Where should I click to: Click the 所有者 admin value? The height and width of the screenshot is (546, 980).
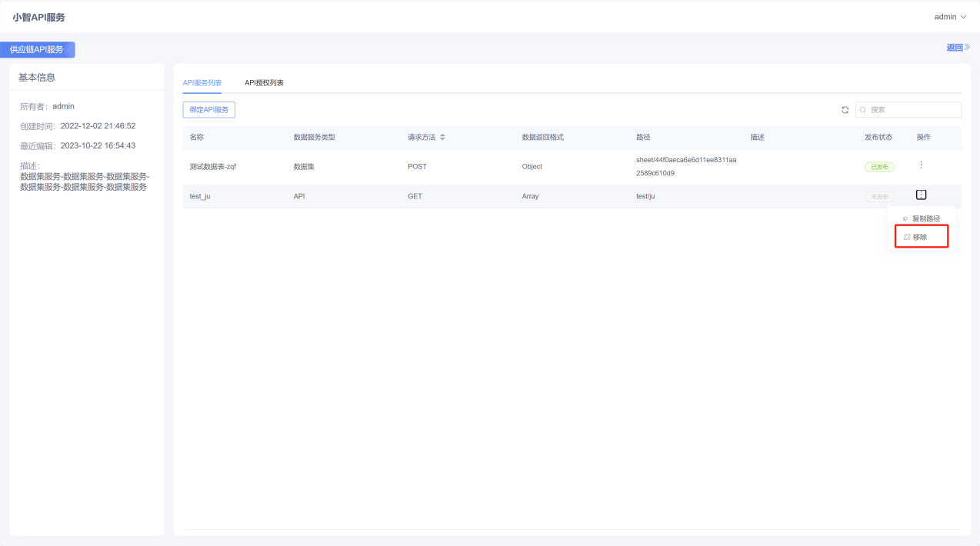point(63,106)
